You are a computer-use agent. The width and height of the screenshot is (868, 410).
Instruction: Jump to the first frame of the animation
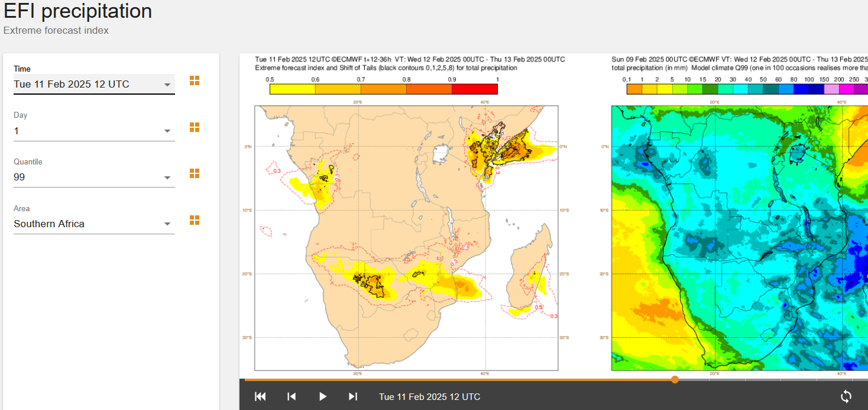pyautogui.click(x=260, y=396)
